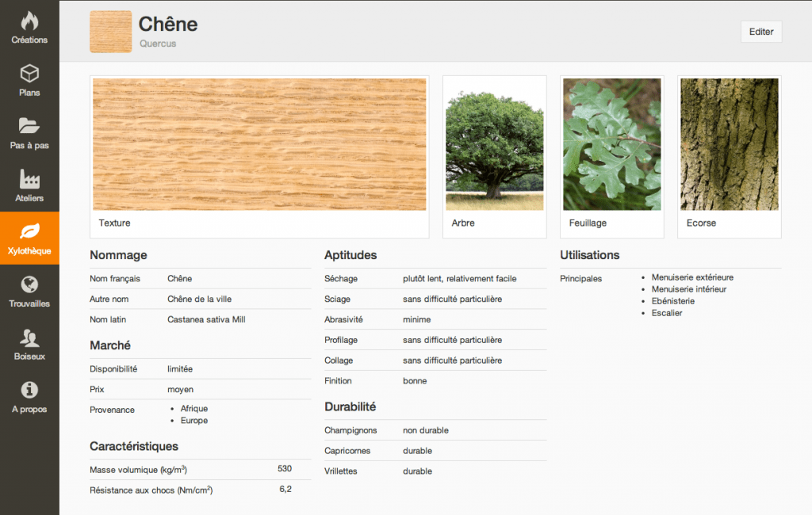The width and height of the screenshot is (812, 515).
Task: Open the Feuillage leaves photo
Action: pyautogui.click(x=611, y=144)
